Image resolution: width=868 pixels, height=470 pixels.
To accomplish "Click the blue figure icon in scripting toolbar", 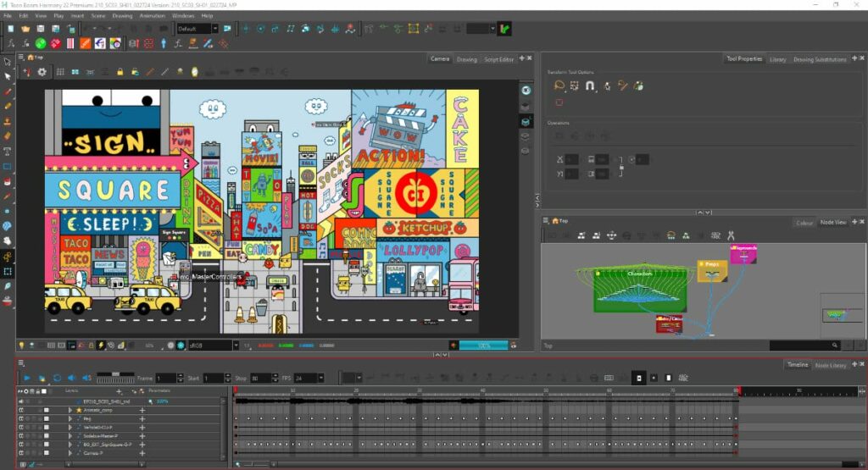I will [x=164, y=43].
